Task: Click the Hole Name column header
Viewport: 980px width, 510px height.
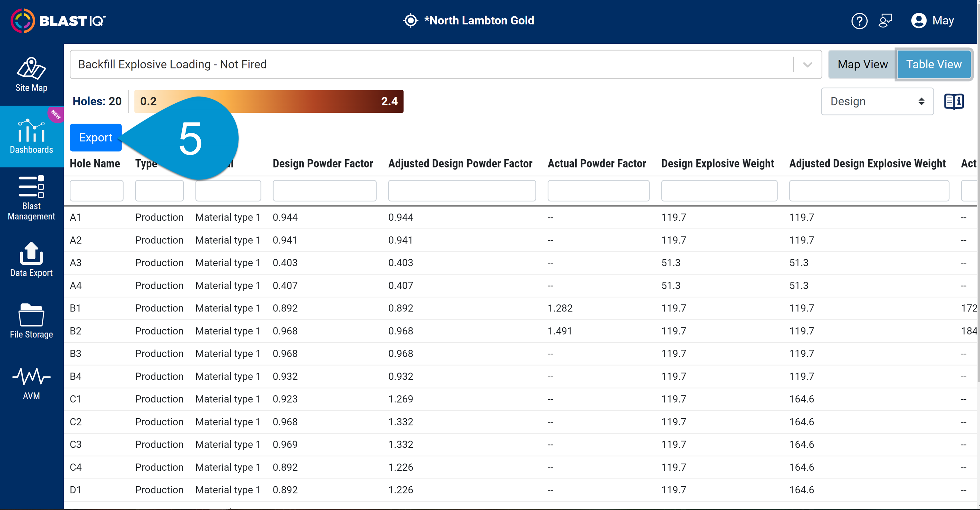Action: click(x=95, y=163)
